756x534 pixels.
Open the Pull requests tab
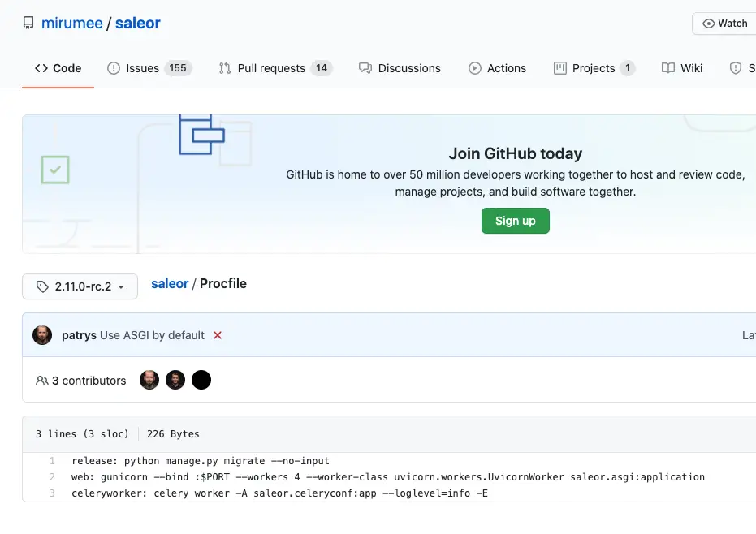(x=275, y=68)
